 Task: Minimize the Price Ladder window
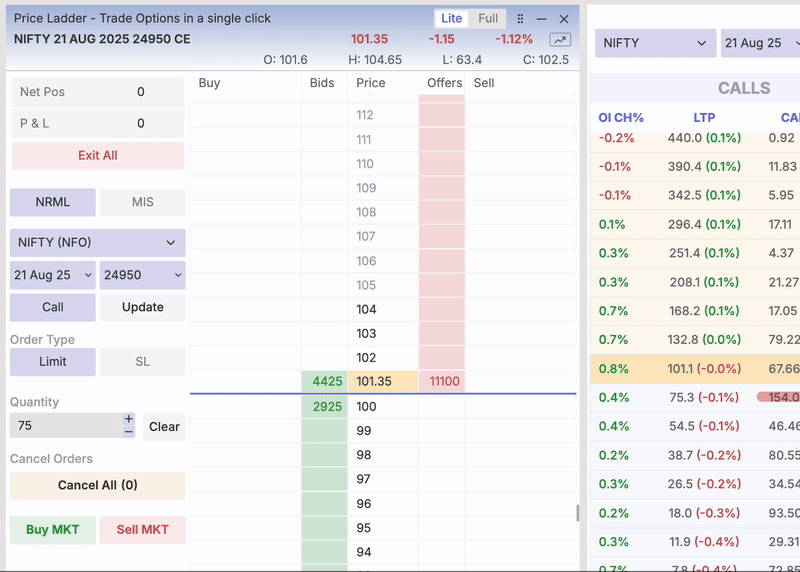(x=542, y=19)
